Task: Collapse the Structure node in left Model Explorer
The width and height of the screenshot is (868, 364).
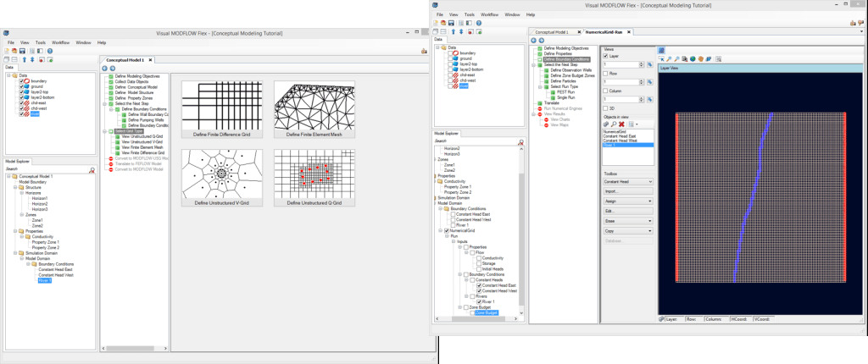Action: [x=16, y=187]
